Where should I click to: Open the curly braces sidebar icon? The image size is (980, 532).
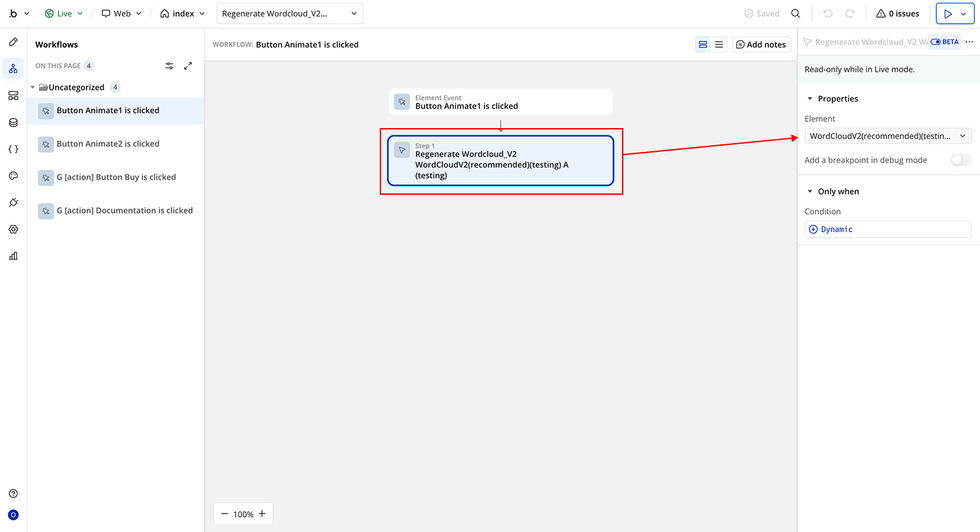pos(13,149)
